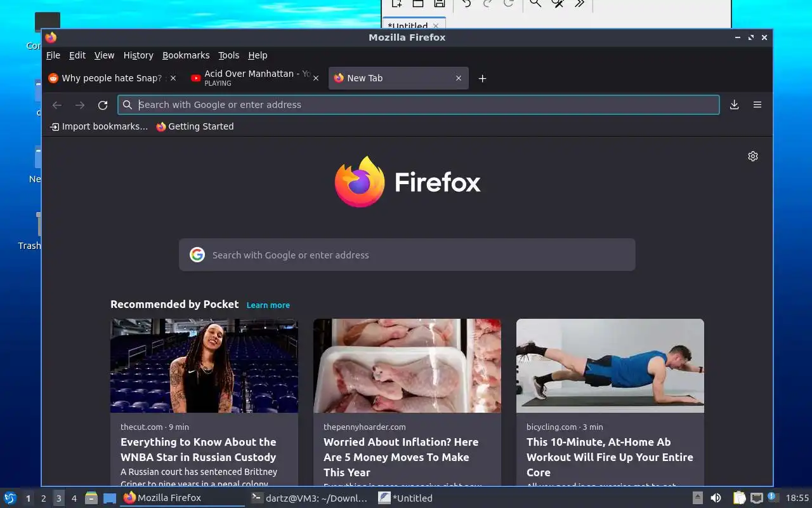
Task: Open the file manager taskbar launcher
Action: [x=91, y=498]
